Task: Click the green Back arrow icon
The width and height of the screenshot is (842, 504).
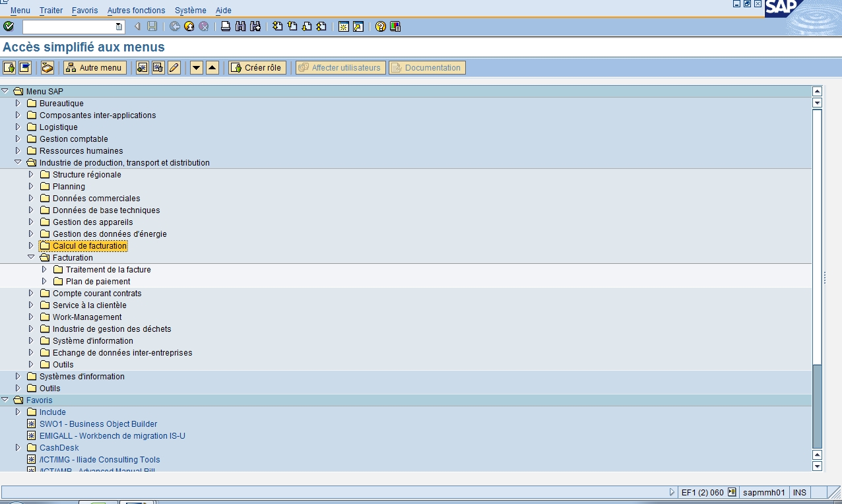Action: tap(175, 26)
